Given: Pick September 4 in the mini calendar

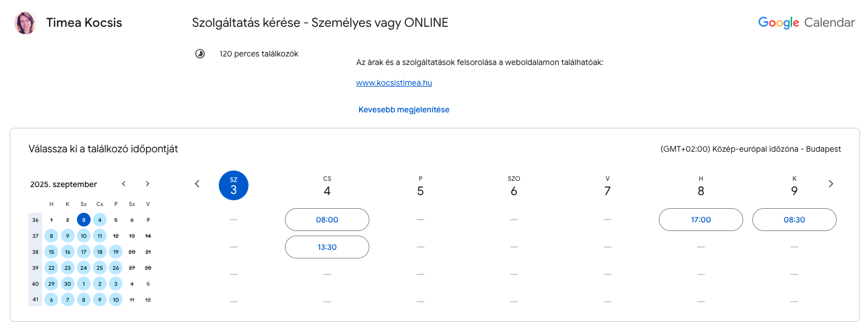Looking at the screenshot, I should [x=100, y=220].
